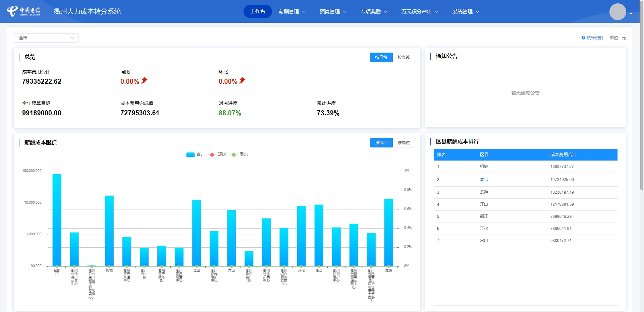Select the 江山 ranking row
Viewport: 644px width, 312px height.
coord(526,204)
